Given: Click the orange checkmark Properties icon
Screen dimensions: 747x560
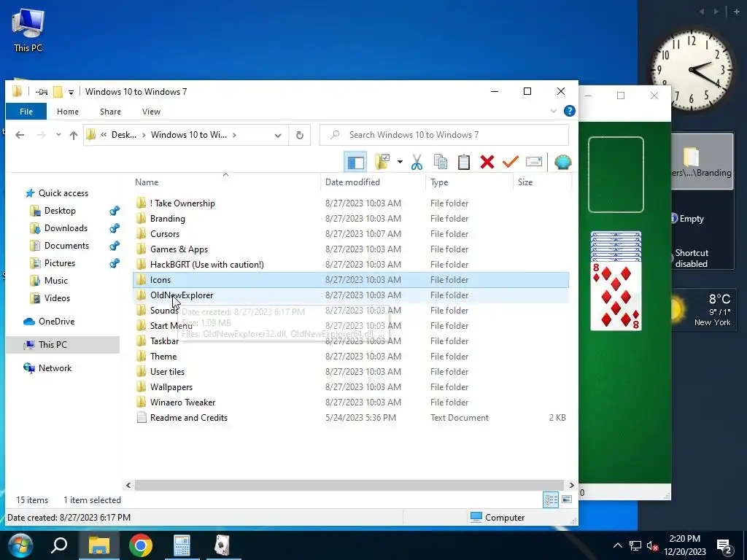Looking at the screenshot, I should (510, 162).
